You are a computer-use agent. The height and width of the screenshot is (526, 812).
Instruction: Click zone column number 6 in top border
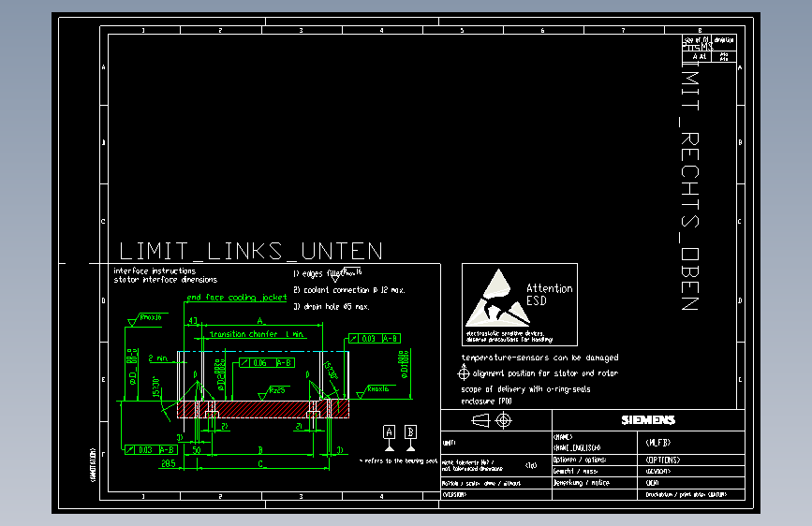pyautogui.click(x=542, y=31)
